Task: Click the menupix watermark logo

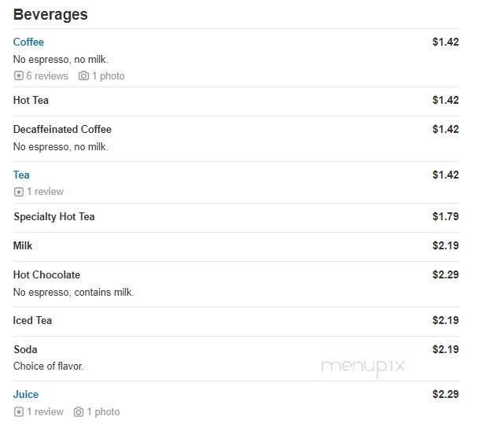Action: tap(363, 367)
